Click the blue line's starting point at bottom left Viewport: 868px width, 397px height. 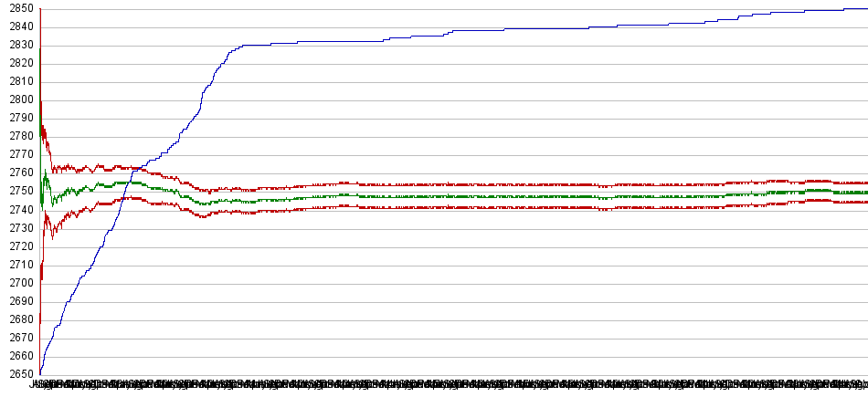click(41, 373)
